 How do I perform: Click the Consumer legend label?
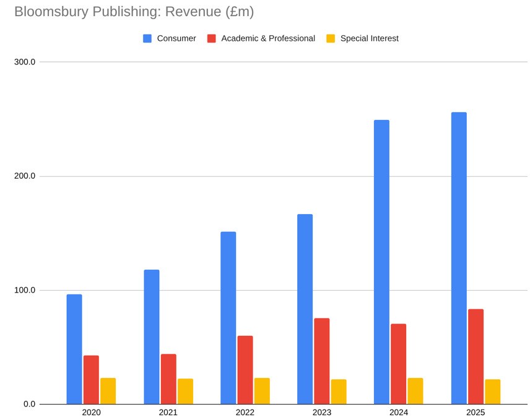[x=176, y=38]
